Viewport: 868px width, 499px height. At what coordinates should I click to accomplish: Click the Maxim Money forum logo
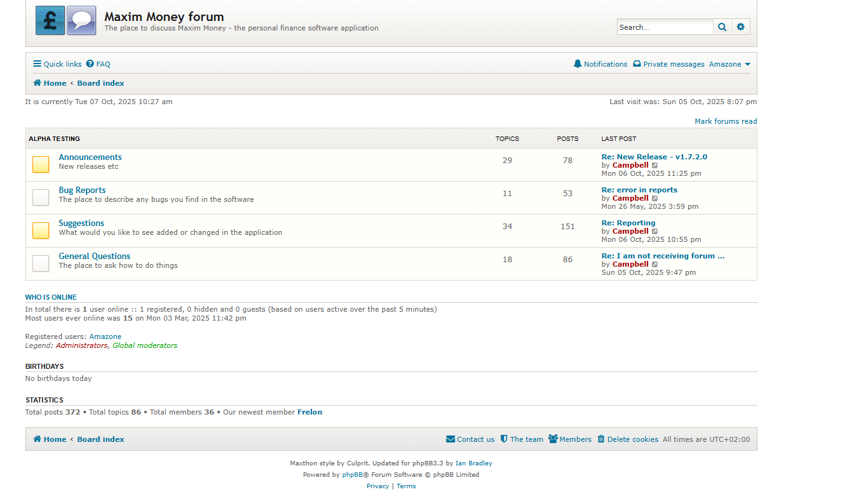pos(66,20)
